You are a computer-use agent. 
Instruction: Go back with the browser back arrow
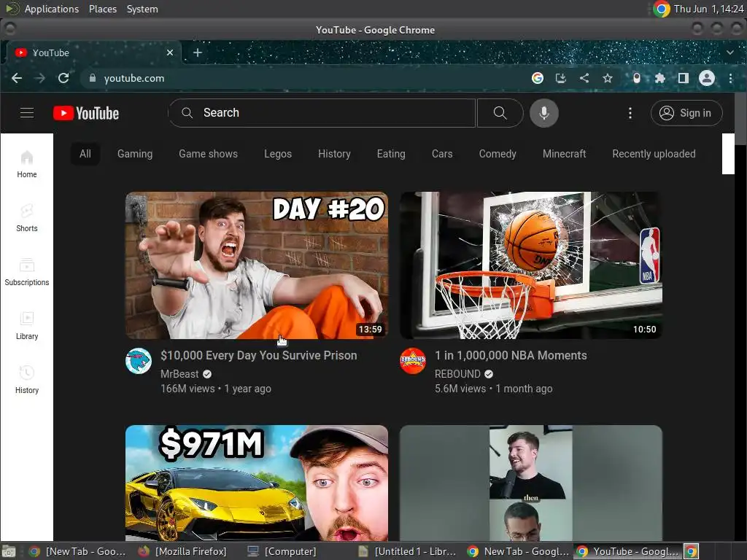pos(17,78)
